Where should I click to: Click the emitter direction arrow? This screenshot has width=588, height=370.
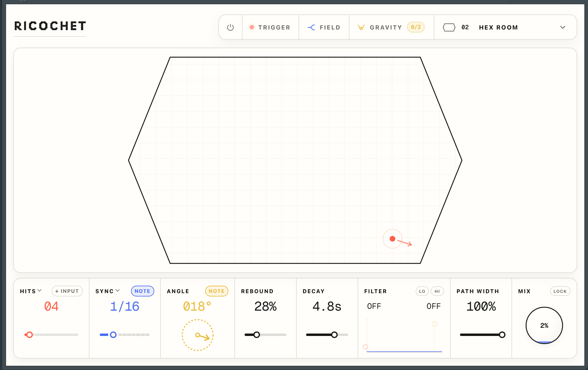(405, 243)
